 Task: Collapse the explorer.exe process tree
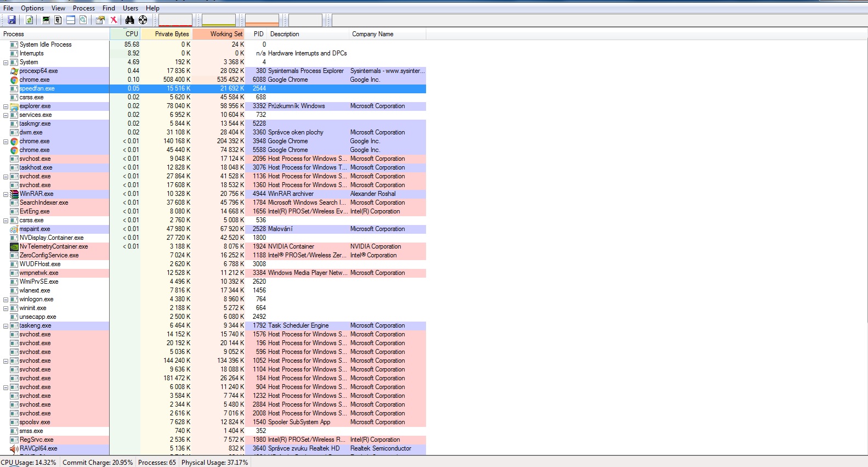click(x=5, y=106)
